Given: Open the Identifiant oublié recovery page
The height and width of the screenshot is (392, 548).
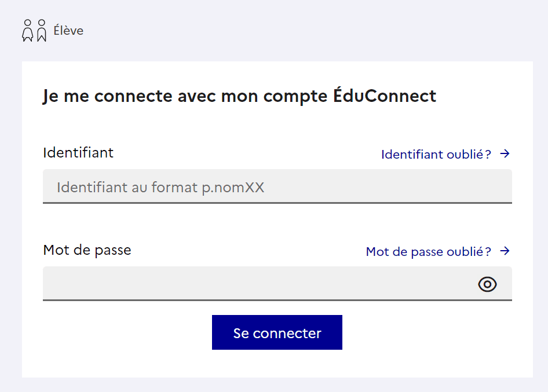Looking at the screenshot, I should pos(435,154).
